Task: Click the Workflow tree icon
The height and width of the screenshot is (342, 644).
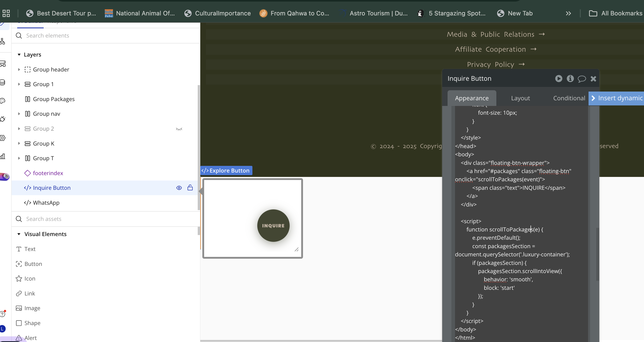Action: 3,41
